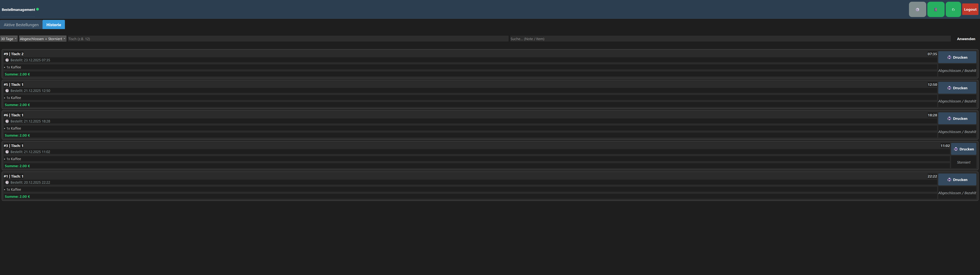Open the 30 Tage period dropdown
This screenshot has height=275, width=980.
pos(8,39)
